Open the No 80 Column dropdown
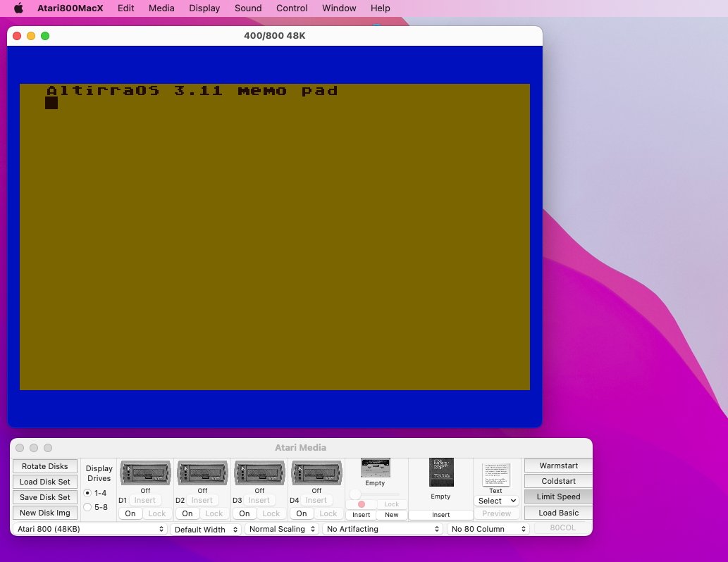 (488, 529)
